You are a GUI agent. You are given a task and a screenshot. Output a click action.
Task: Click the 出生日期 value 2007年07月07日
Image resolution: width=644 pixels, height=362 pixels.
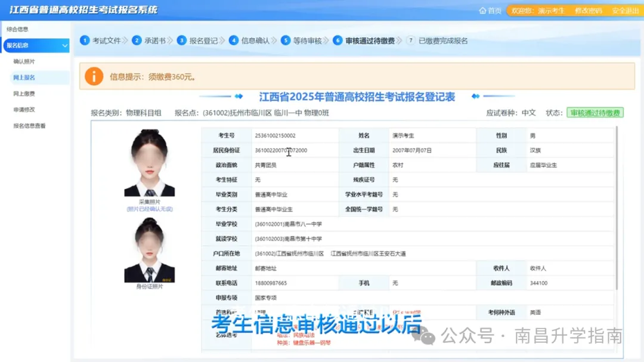click(412, 150)
